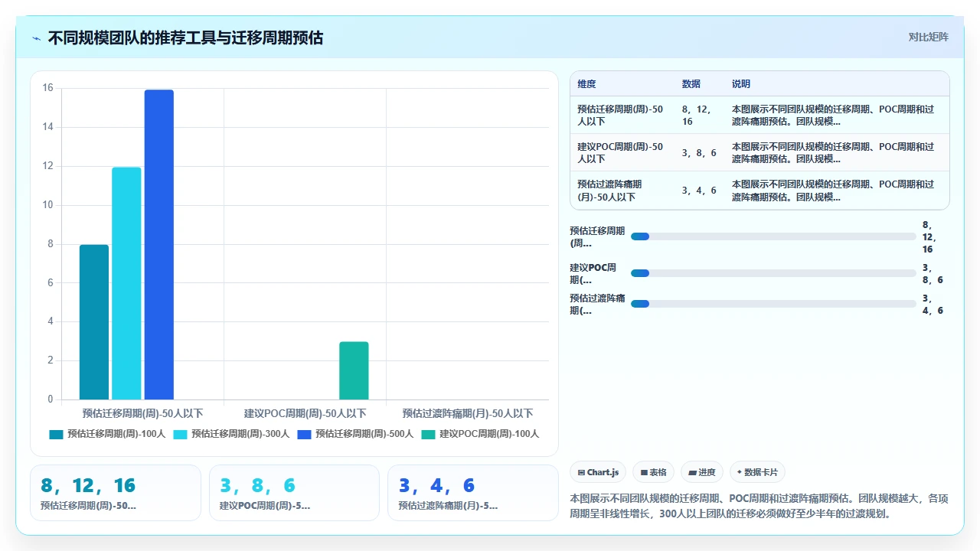Screen dimensions: 980x551
Task: Select the 表格 tag
Action: [653, 472]
